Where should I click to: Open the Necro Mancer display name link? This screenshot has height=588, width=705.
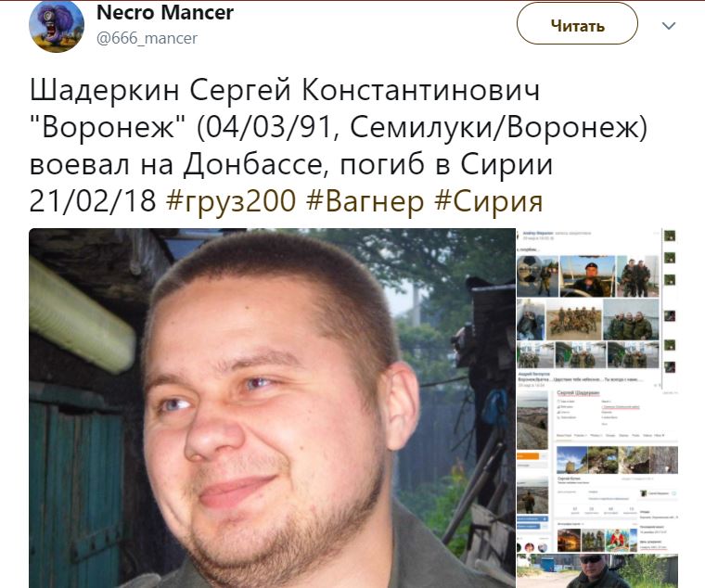165,13
